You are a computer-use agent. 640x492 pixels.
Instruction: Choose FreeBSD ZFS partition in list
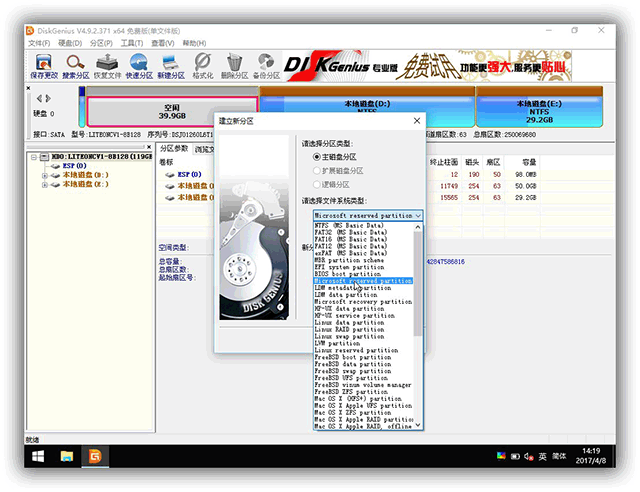point(363,392)
